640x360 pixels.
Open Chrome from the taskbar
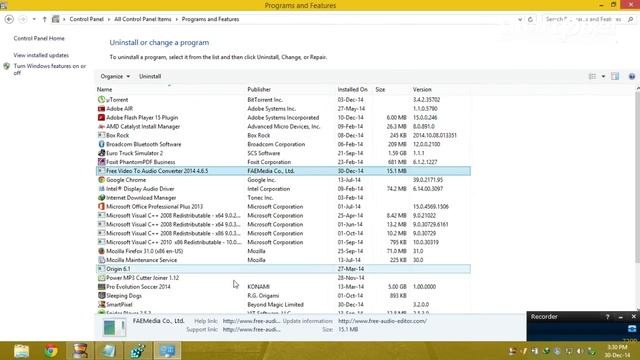(x=51, y=351)
